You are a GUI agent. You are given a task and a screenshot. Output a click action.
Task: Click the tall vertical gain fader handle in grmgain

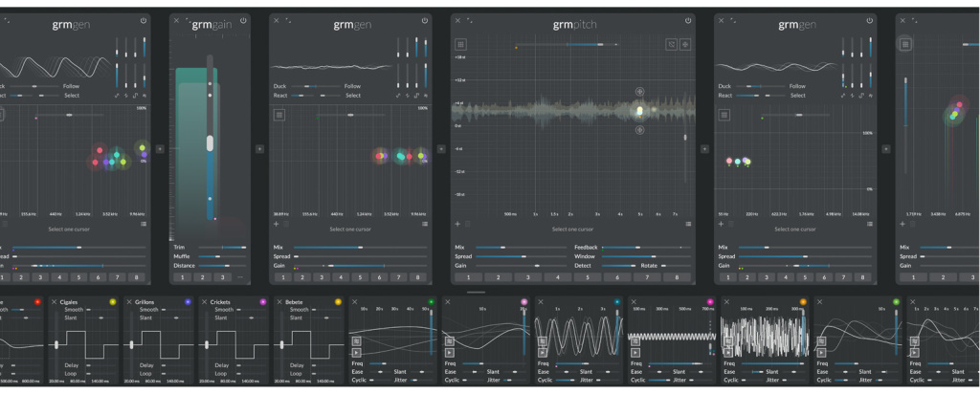click(x=210, y=143)
